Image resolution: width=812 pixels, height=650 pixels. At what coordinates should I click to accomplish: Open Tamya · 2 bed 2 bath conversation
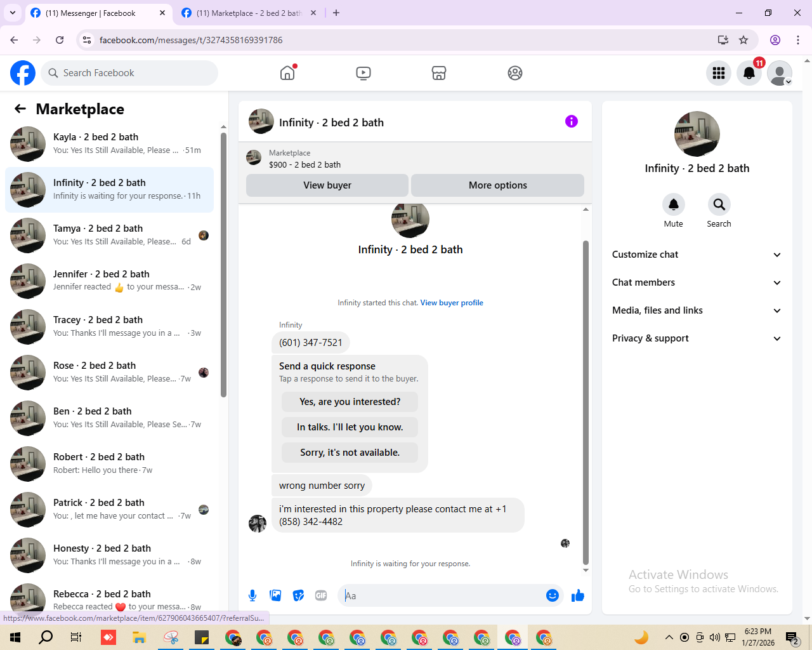pyautogui.click(x=110, y=235)
